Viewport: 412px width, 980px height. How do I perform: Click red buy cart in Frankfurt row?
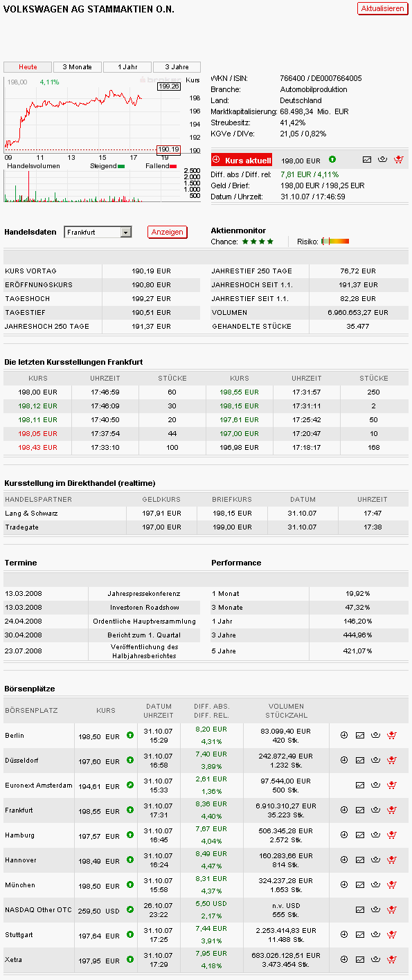click(392, 810)
